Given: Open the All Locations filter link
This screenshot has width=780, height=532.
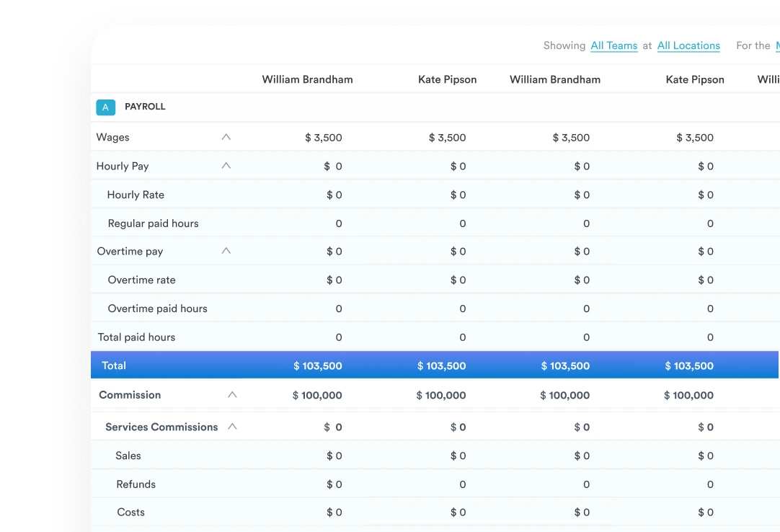Looking at the screenshot, I should 688,45.
